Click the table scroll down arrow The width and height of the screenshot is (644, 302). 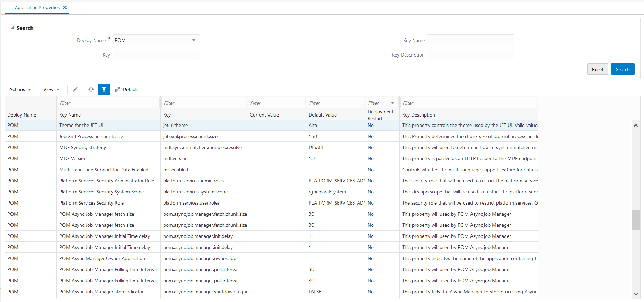tap(636, 294)
